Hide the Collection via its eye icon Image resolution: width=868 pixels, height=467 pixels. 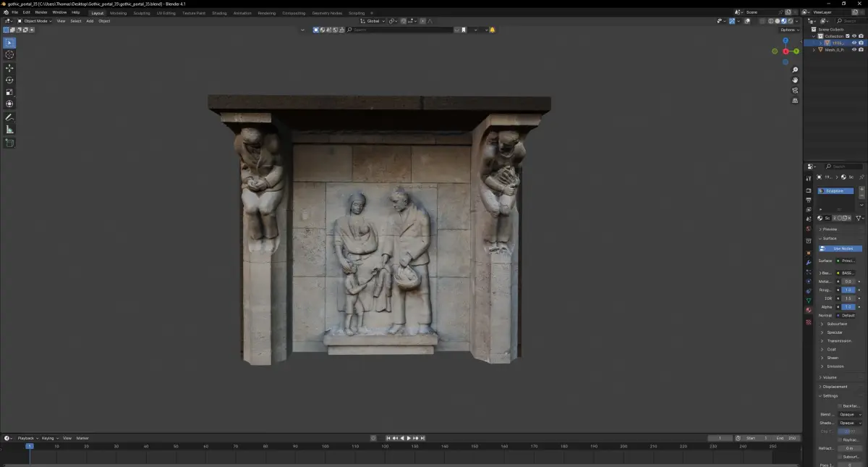pyautogui.click(x=854, y=36)
